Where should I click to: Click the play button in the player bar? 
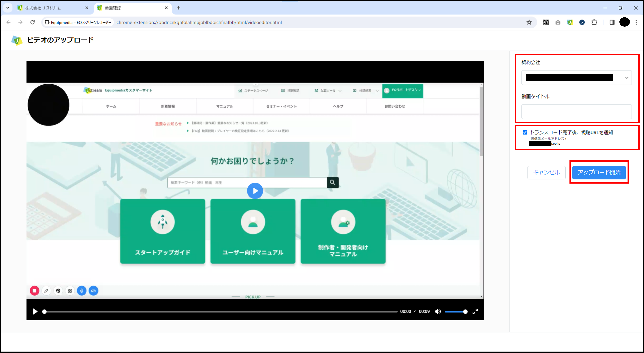click(x=35, y=312)
